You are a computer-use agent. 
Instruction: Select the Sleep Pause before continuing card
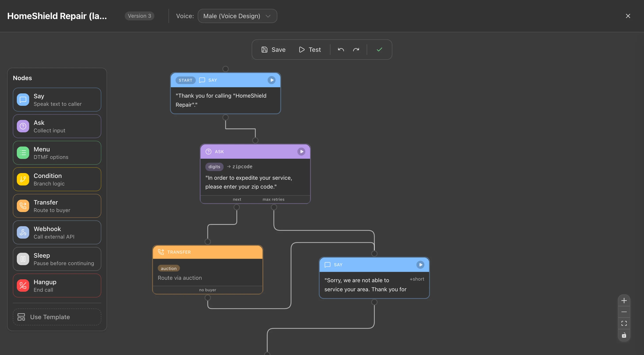pos(57,259)
